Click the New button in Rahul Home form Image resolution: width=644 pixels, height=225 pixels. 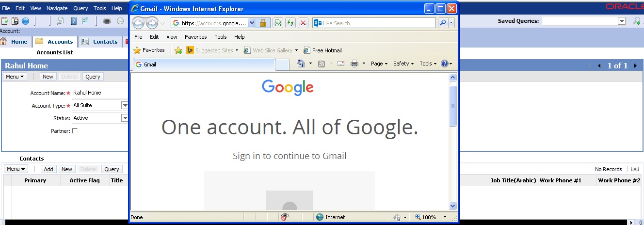tap(48, 77)
